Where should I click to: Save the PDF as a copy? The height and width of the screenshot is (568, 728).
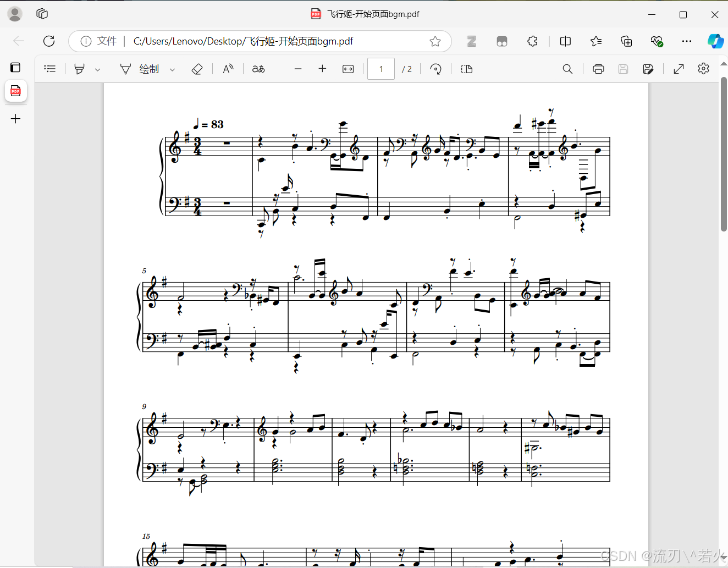(x=648, y=69)
